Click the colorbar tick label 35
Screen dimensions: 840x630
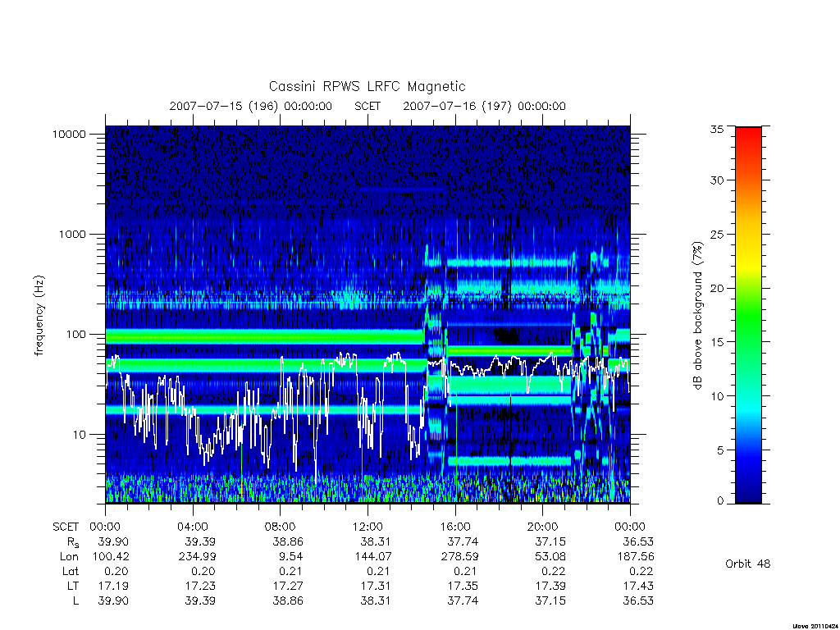tap(716, 129)
